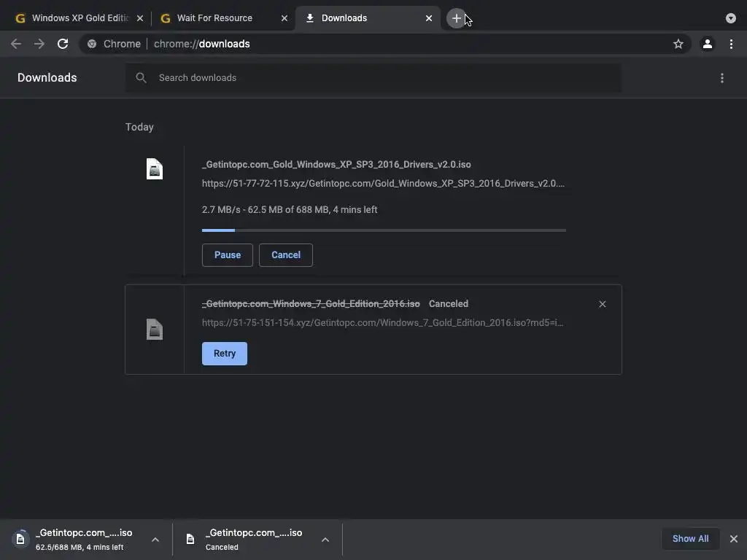Focus the Search downloads field
Screen dimensions: 747x560
[373, 77]
